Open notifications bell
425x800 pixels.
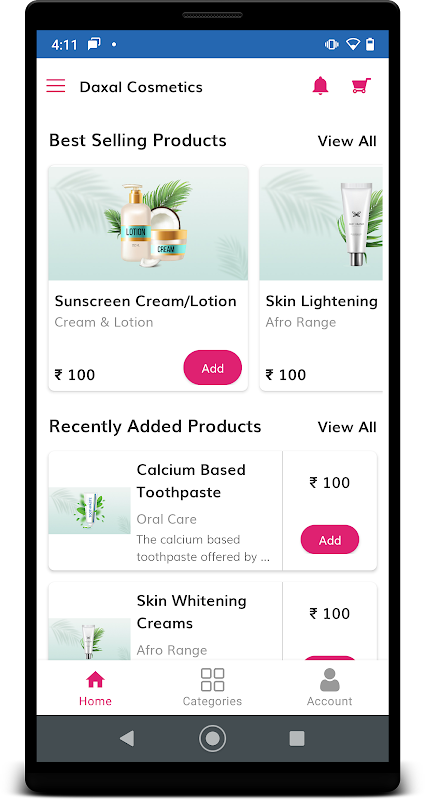[x=320, y=86]
